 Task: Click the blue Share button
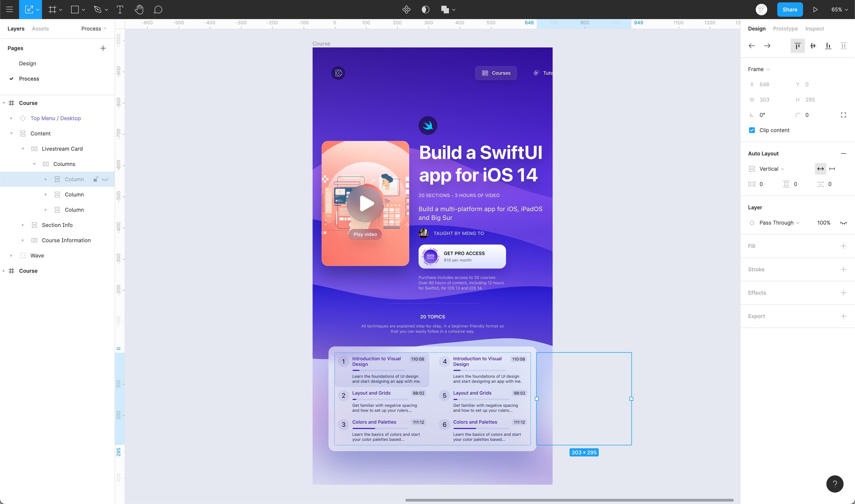(790, 10)
